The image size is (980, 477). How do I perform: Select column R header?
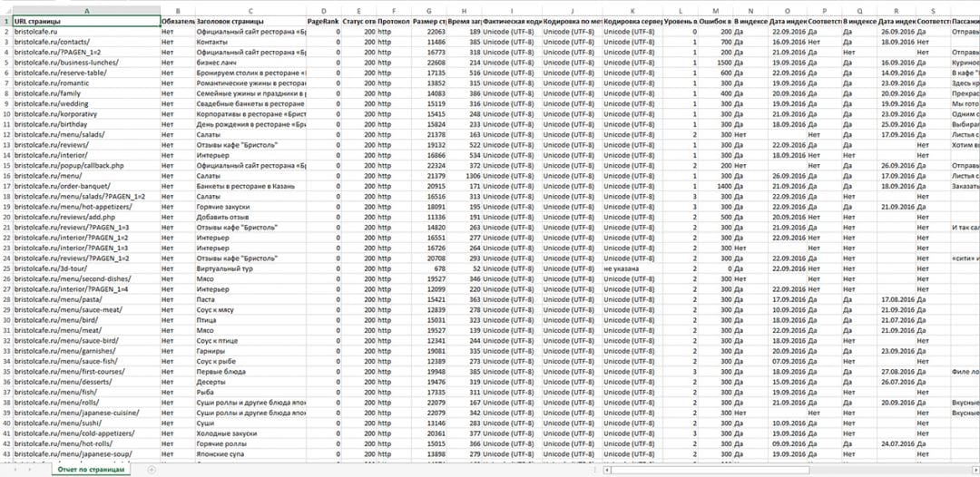point(897,11)
